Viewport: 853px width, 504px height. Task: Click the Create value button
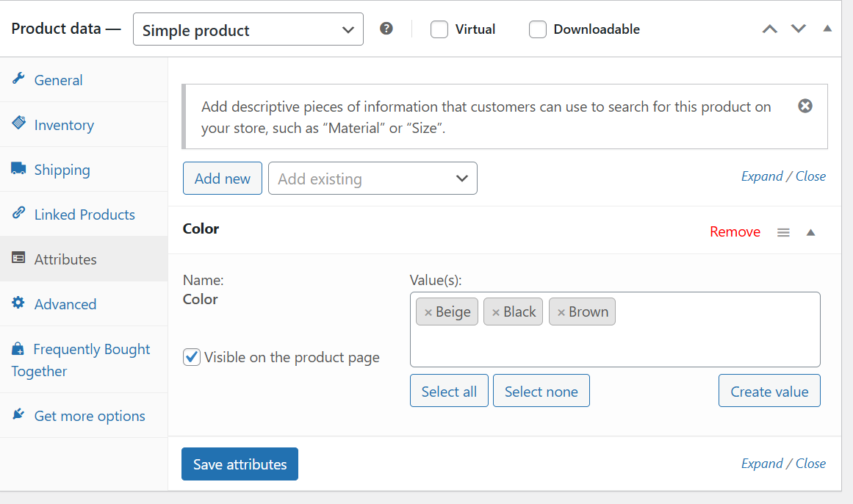(769, 391)
